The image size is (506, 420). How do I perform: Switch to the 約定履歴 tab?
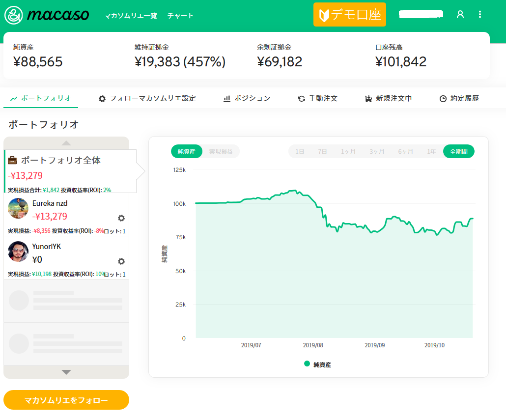[x=459, y=98]
